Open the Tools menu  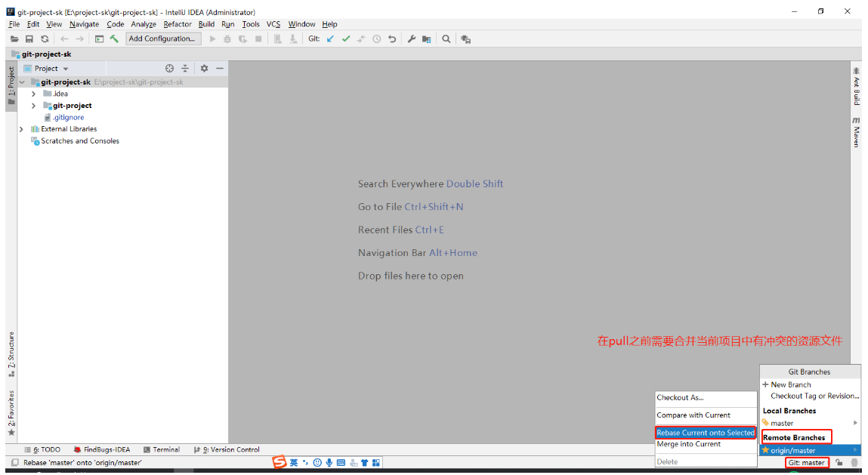point(251,24)
